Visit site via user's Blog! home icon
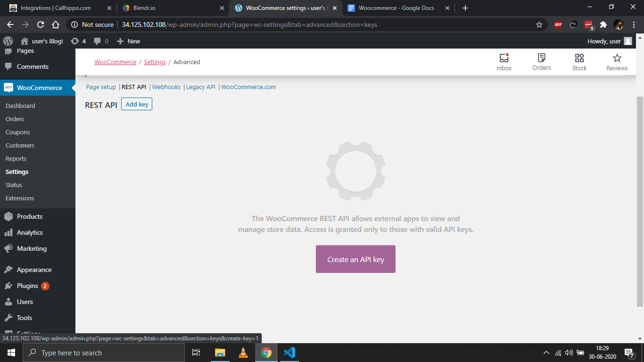The width and height of the screenshot is (644, 362). click(41, 41)
